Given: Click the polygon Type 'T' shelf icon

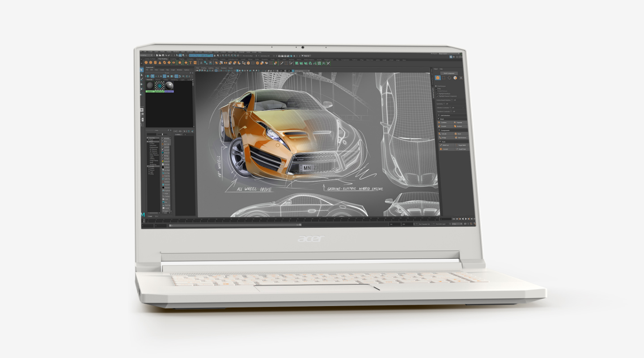Looking at the screenshot, I should tap(190, 63).
